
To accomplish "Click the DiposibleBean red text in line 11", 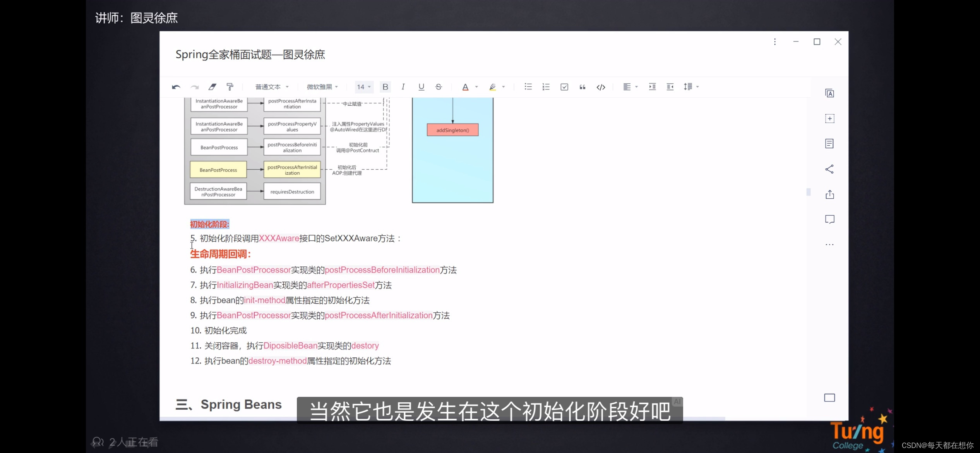I will click(x=290, y=346).
